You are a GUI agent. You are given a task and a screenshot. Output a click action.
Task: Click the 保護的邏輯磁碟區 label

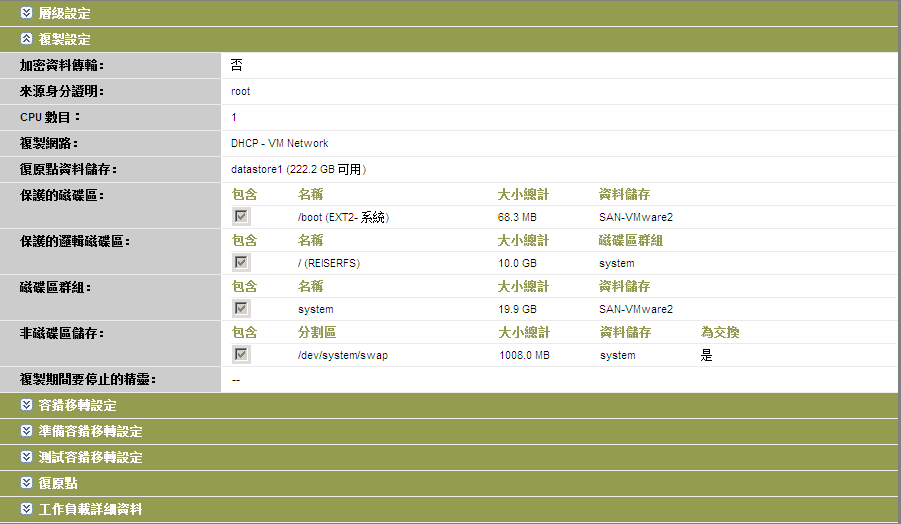75,241
